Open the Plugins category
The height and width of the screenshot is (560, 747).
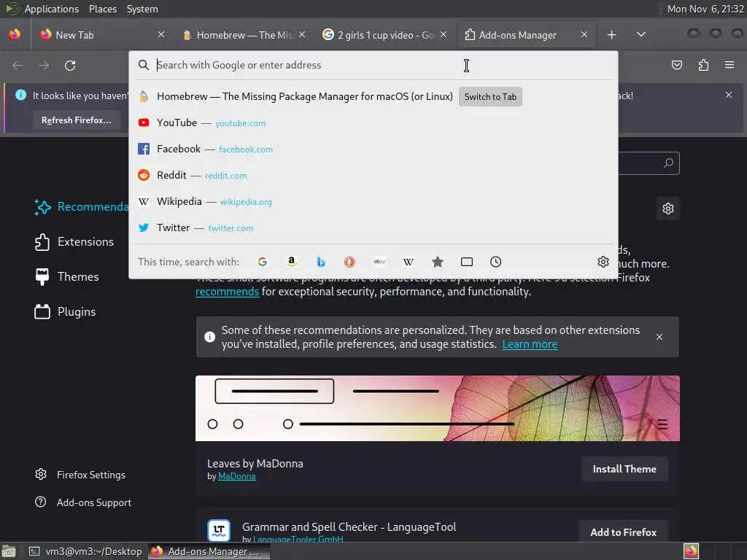click(65, 312)
